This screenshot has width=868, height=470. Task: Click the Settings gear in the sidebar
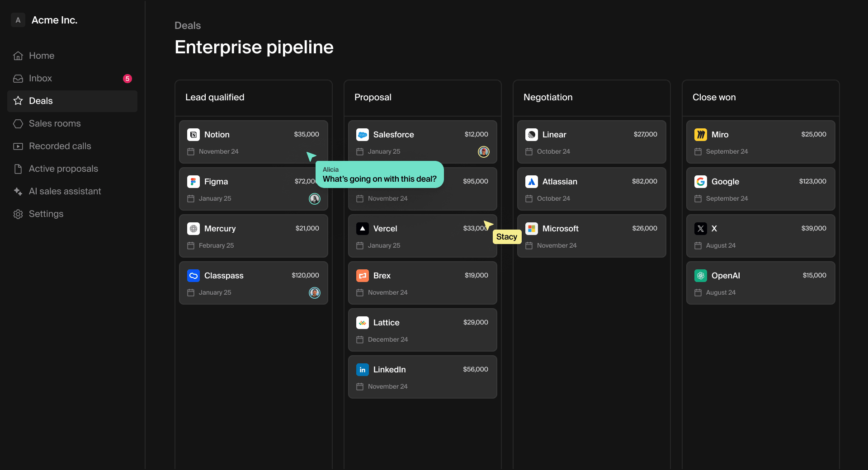pyautogui.click(x=18, y=214)
